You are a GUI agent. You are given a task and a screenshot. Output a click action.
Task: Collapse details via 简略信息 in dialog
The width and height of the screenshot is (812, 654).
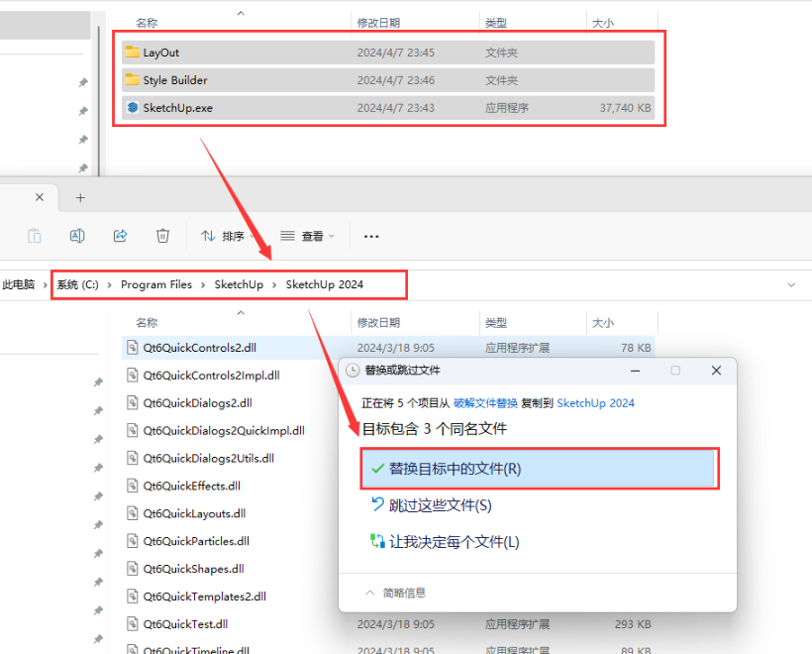pos(396,593)
